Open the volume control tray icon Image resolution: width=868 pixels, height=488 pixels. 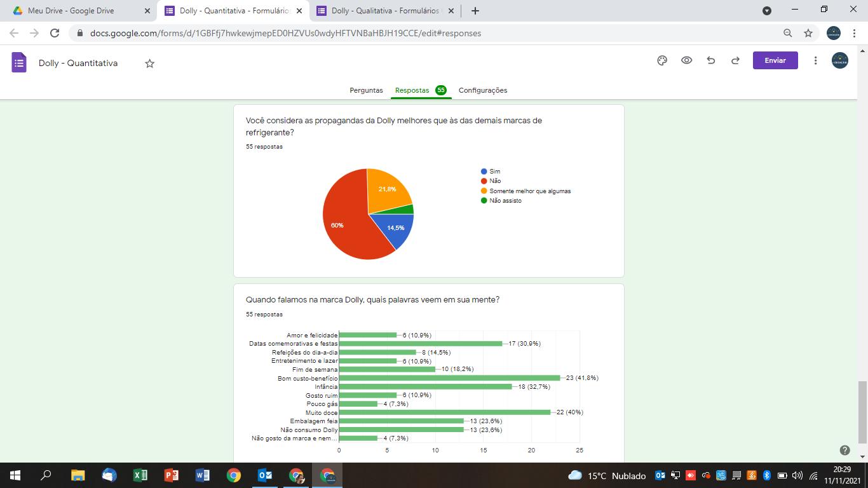(x=797, y=475)
